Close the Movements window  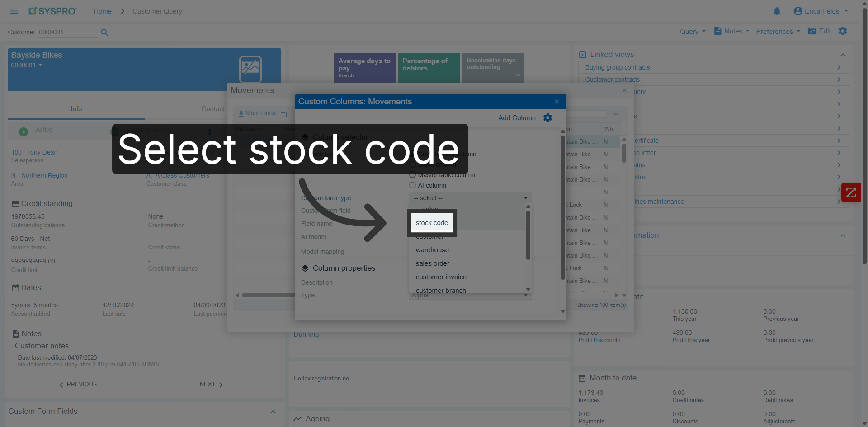point(624,90)
